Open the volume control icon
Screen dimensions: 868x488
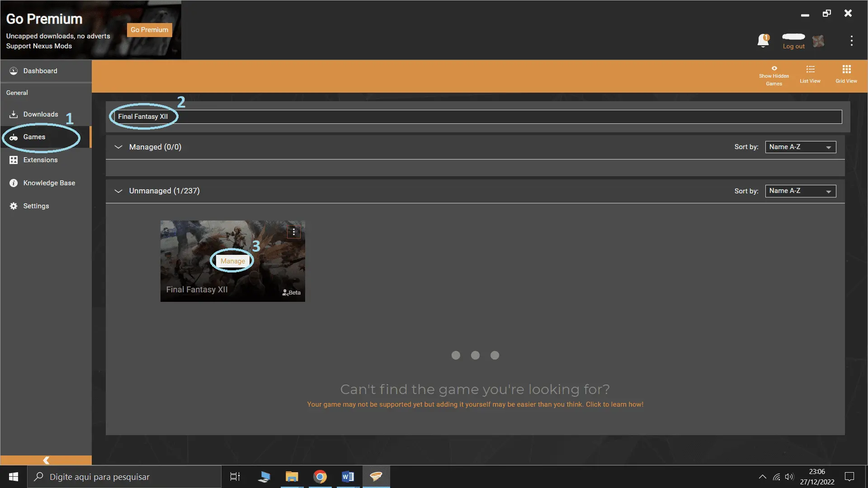789,477
